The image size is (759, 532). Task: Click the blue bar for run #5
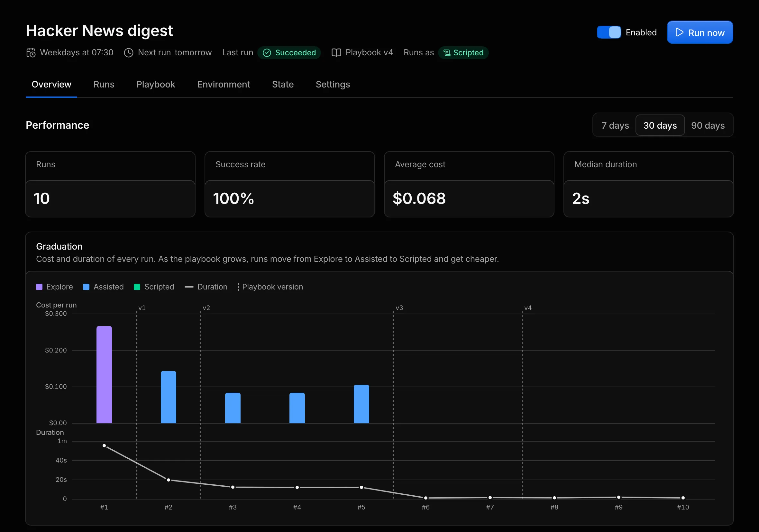361,404
